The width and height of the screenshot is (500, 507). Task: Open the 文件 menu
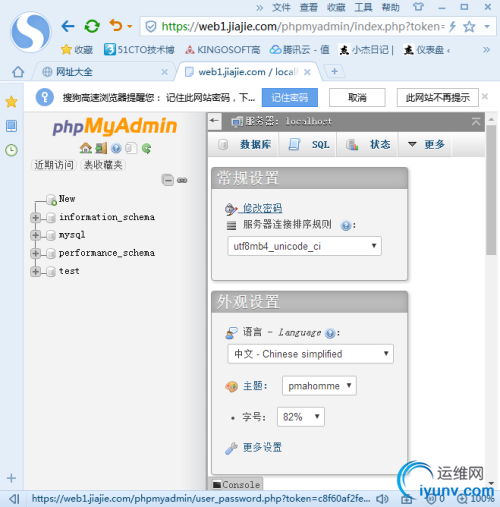281,7
